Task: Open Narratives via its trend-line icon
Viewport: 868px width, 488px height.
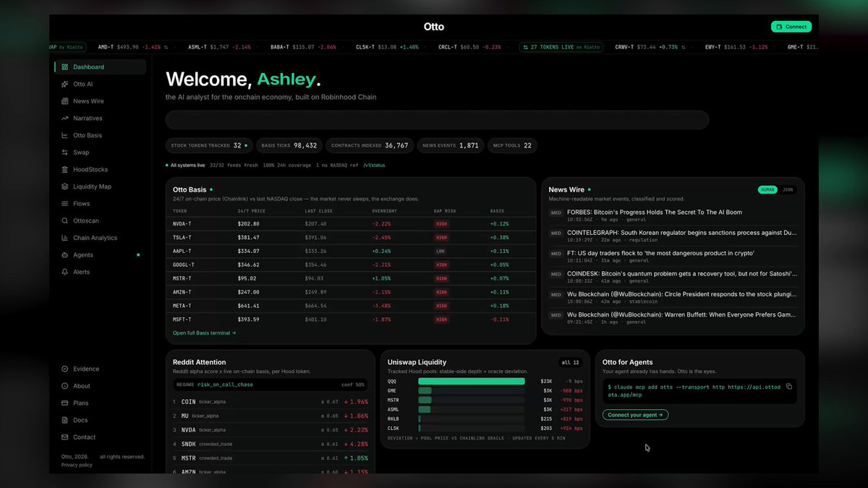Action: click(65, 119)
